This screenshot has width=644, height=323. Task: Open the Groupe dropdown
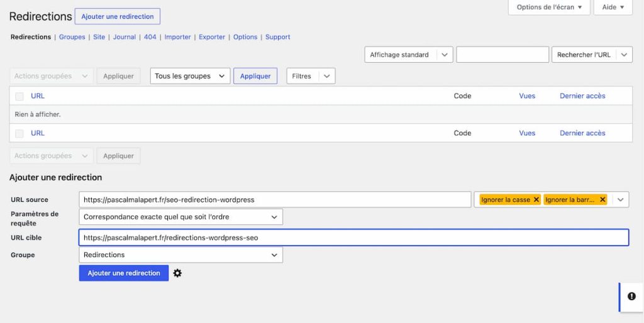(x=180, y=255)
